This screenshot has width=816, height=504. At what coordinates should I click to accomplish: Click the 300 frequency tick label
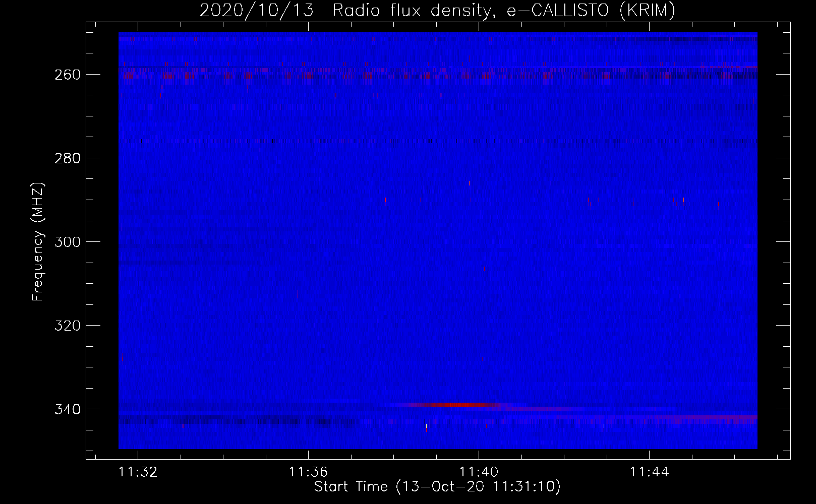coord(67,242)
